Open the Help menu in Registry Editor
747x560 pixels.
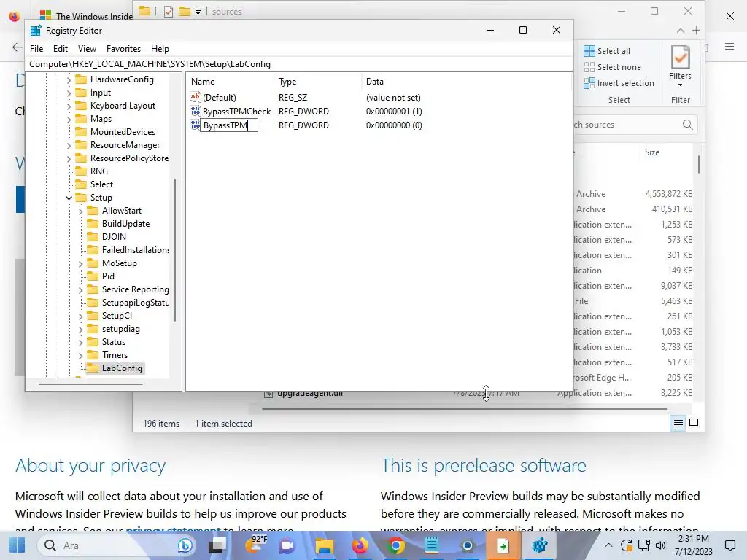(x=160, y=49)
